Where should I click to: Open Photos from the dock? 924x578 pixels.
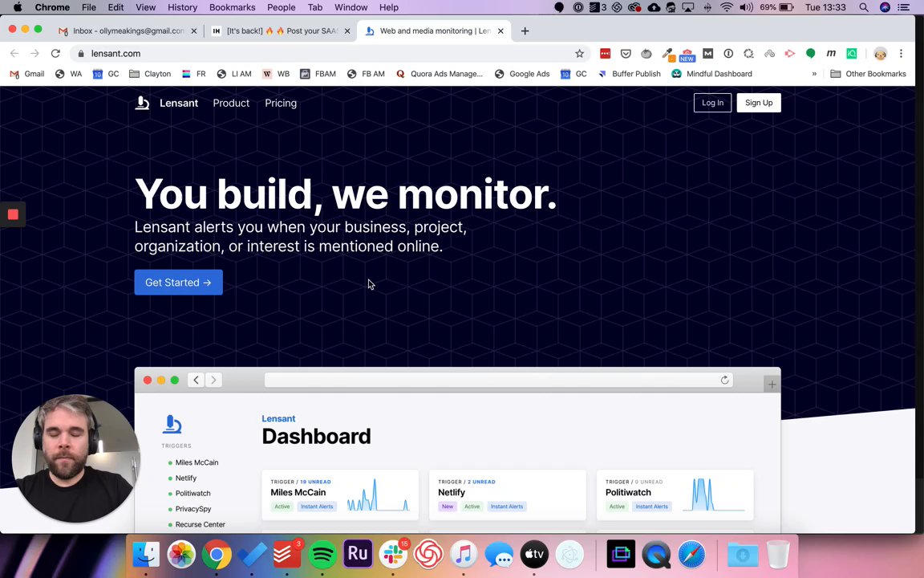pyautogui.click(x=181, y=554)
